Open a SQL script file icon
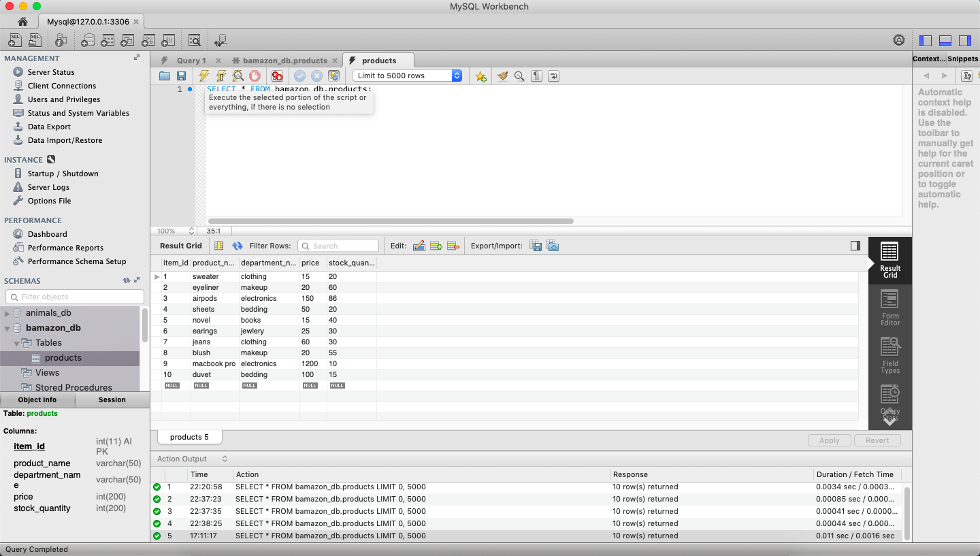The image size is (980, 556). [x=35, y=40]
